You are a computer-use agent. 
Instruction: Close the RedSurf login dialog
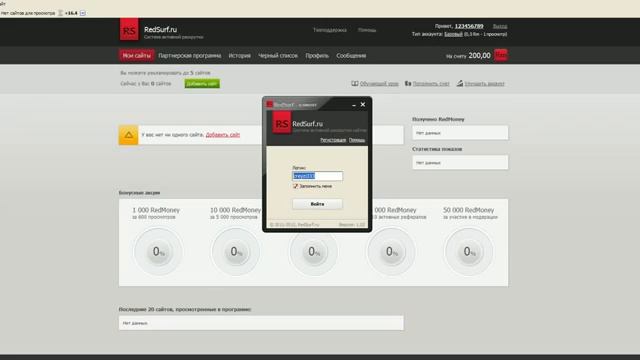pyautogui.click(x=363, y=104)
